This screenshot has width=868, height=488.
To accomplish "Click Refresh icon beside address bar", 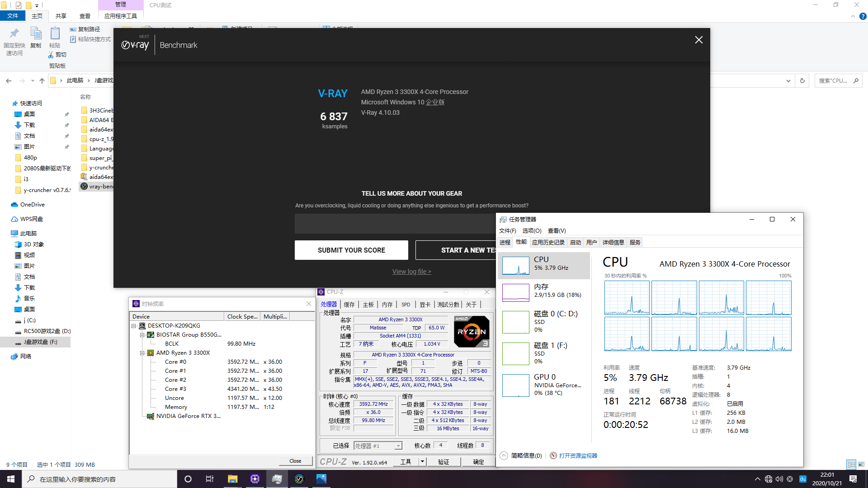I will 802,81.
